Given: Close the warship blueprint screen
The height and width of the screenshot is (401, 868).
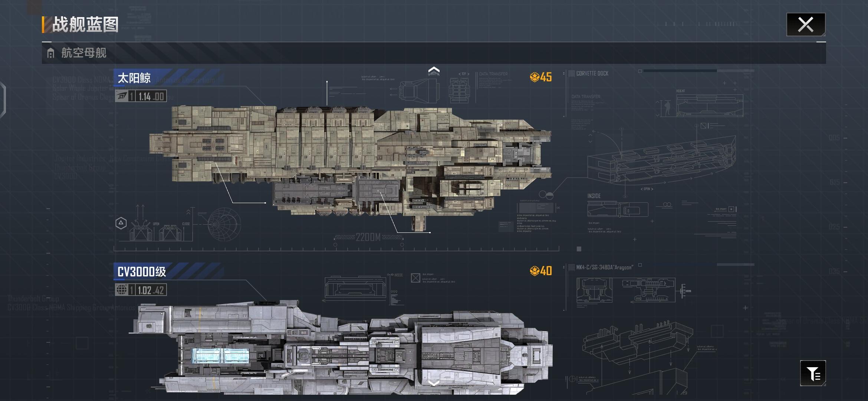Looking at the screenshot, I should [806, 25].
